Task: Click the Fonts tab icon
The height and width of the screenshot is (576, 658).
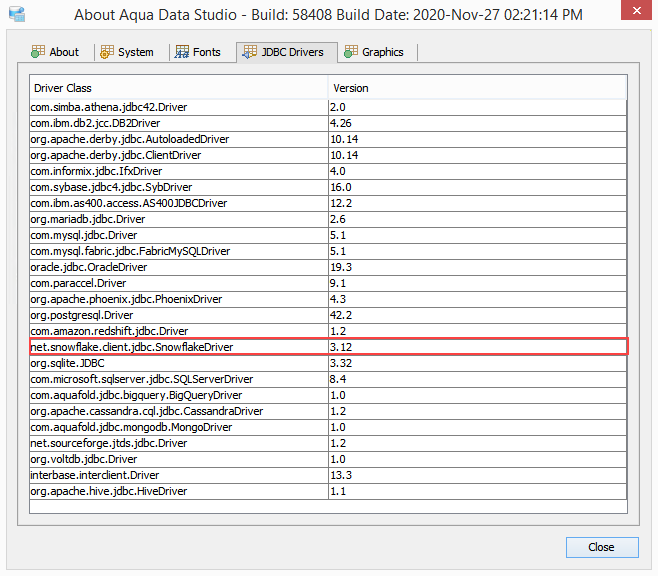Action: click(182, 52)
